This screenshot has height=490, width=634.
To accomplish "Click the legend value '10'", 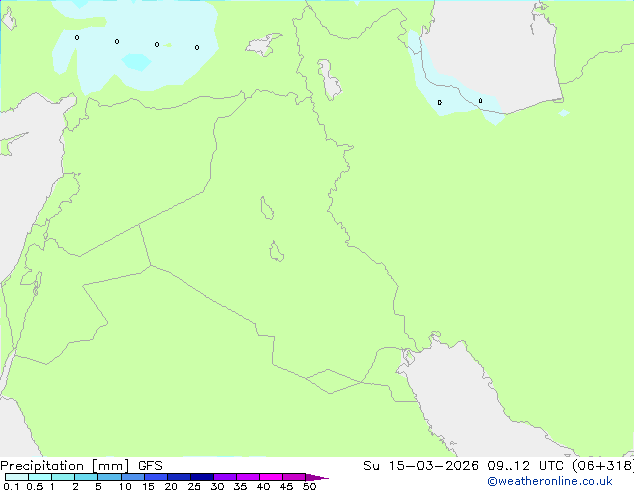I will point(125,486).
